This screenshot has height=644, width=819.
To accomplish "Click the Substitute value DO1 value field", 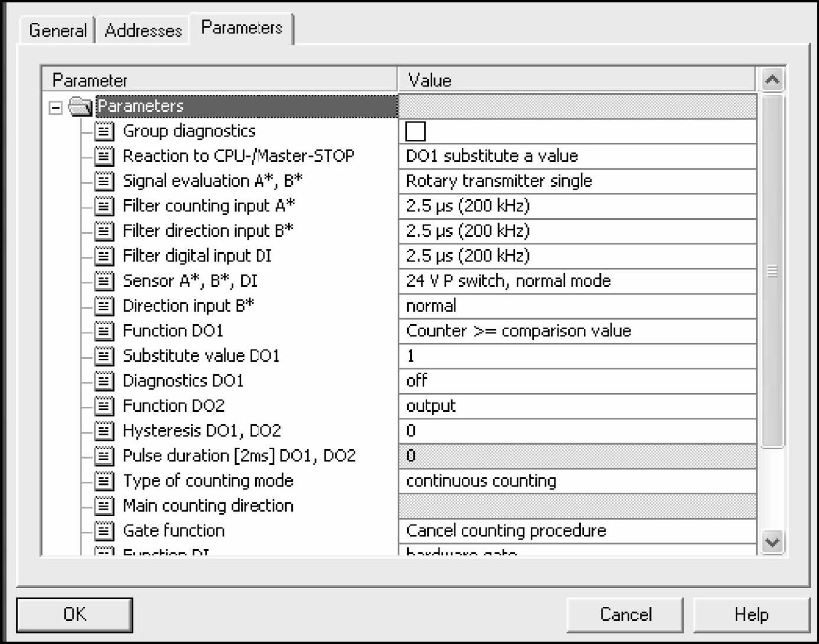I will pos(576,356).
